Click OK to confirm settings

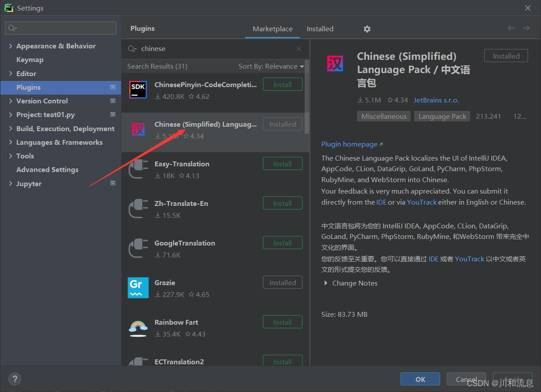pyautogui.click(x=420, y=379)
